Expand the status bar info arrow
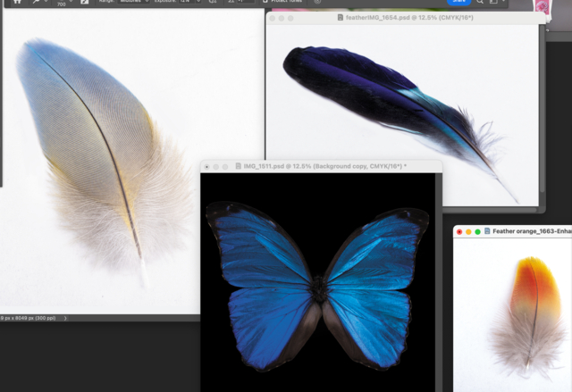This screenshot has width=572, height=392. [66, 318]
